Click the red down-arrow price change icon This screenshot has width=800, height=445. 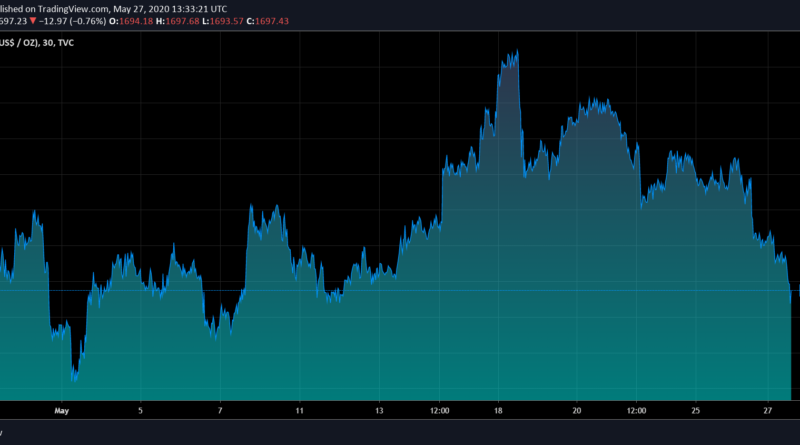point(32,24)
